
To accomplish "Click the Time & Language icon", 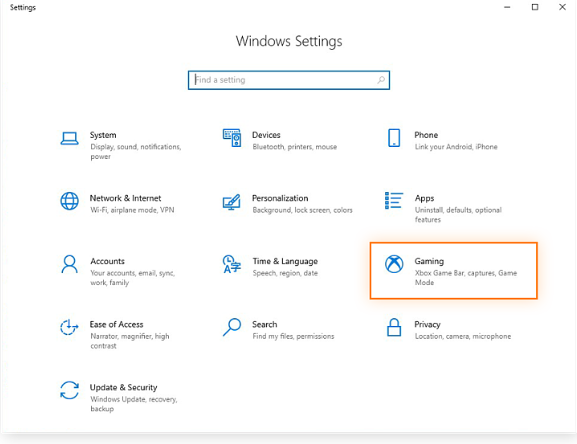I will 232,264.
